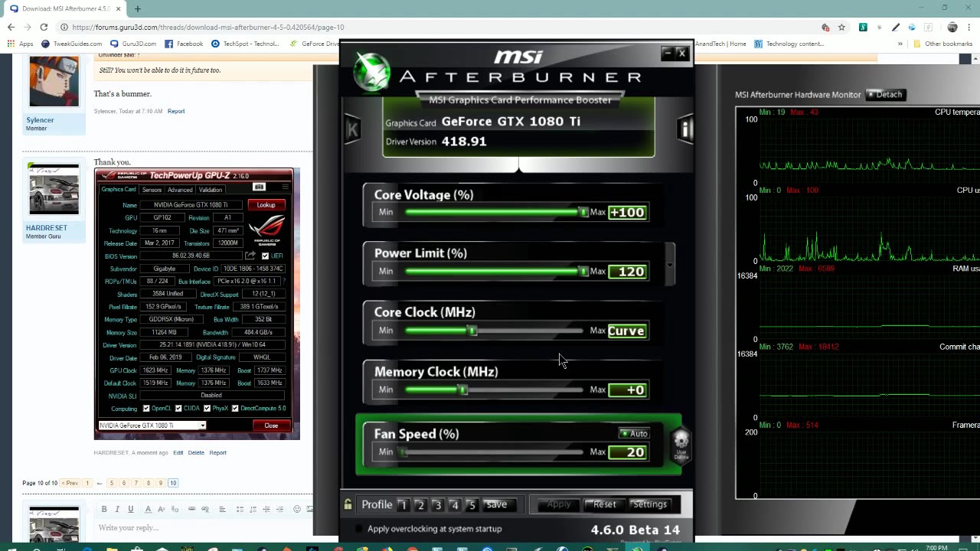980x551 pixels.
Task: Click the Fan Speed slider handle
Action: pos(404,452)
